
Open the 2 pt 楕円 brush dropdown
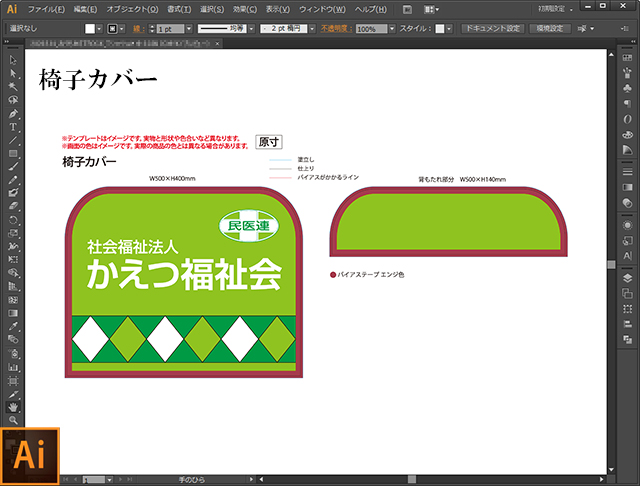pos(312,29)
